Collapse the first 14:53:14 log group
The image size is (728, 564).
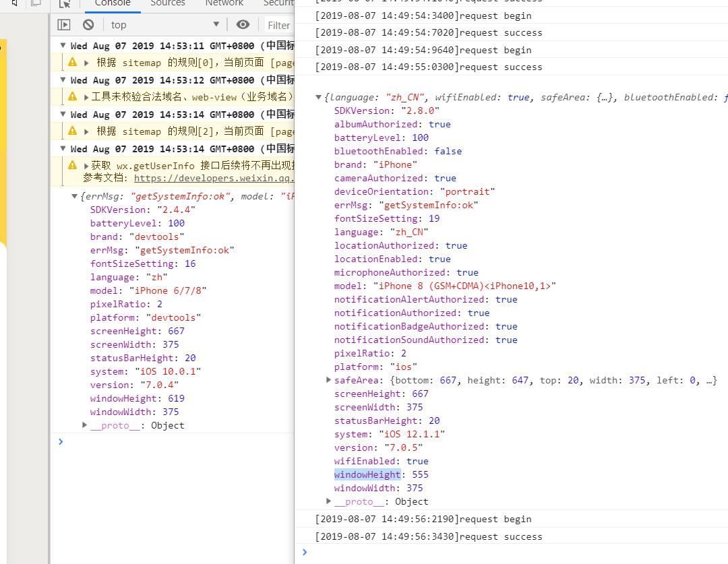pos(63,114)
